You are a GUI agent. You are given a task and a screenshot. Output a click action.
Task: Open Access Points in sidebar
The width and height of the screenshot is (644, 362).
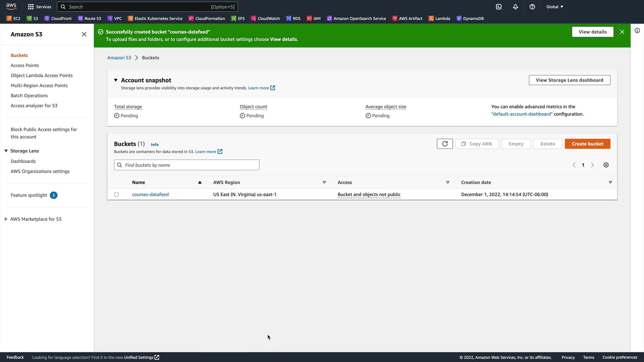pos(25,65)
